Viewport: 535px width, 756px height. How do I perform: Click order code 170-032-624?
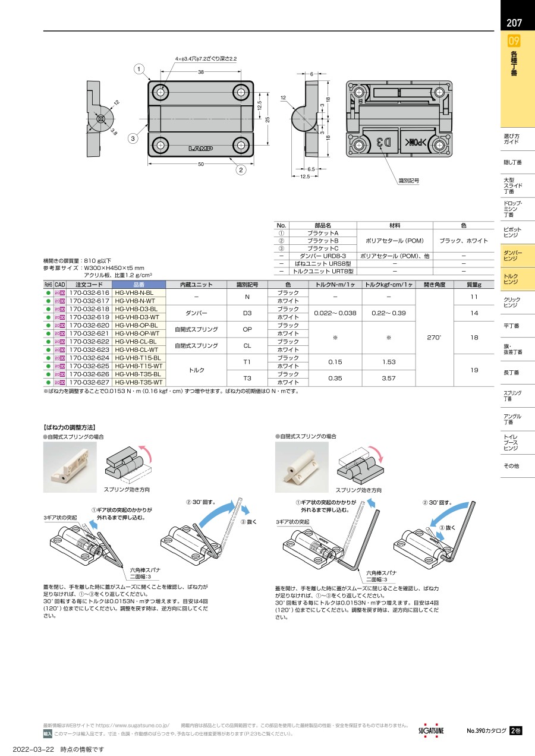click(x=90, y=358)
